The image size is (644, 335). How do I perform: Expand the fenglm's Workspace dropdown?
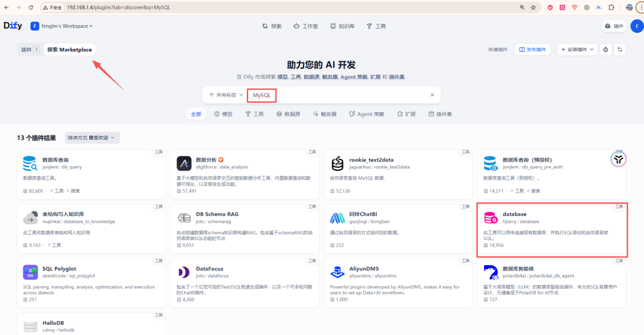point(61,26)
